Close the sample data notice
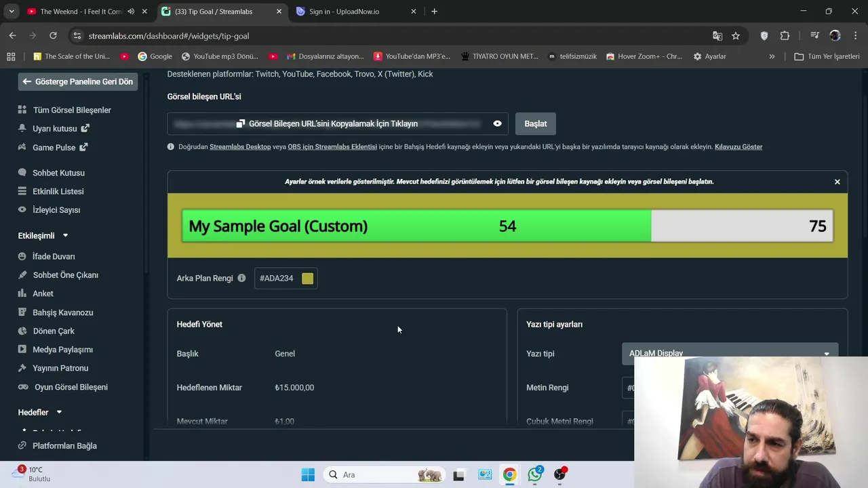The image size is (868, 488). coord(837,182)
